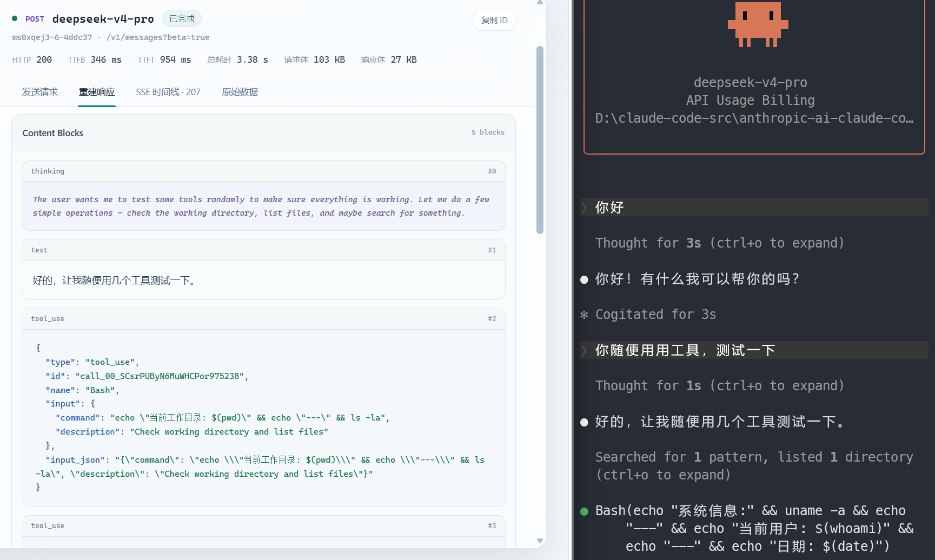Viewport: 935px width, 560px height.
Task: Click the POST method label
Action: pos(35,19)
